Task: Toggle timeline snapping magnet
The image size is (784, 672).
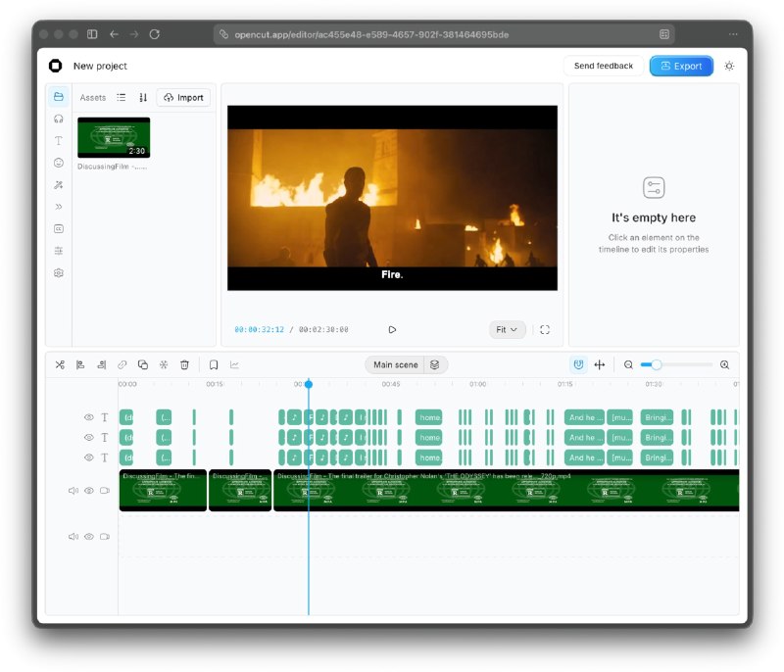Action: click(x=578, y=364)
